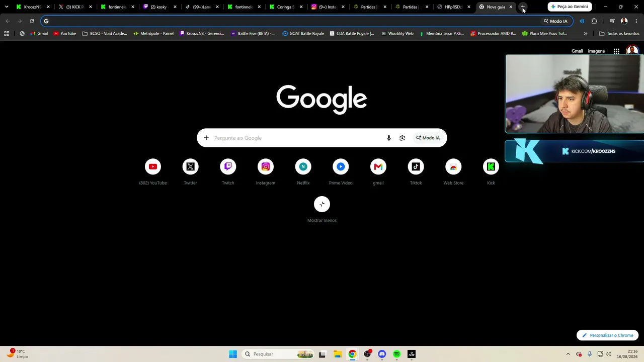
Task: Open the Windows Start menu
Action: [233, 354]
